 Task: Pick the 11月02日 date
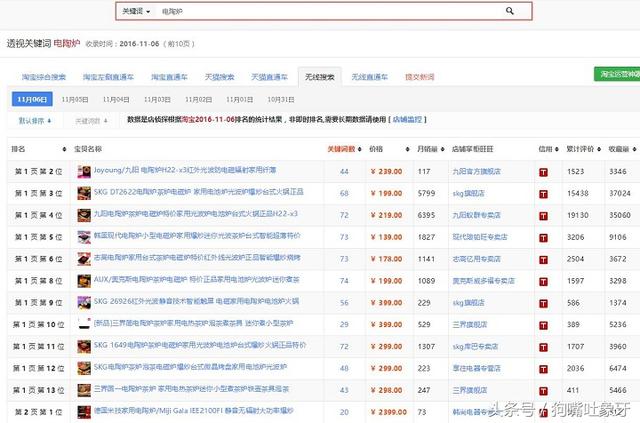(x=198, y=100)
